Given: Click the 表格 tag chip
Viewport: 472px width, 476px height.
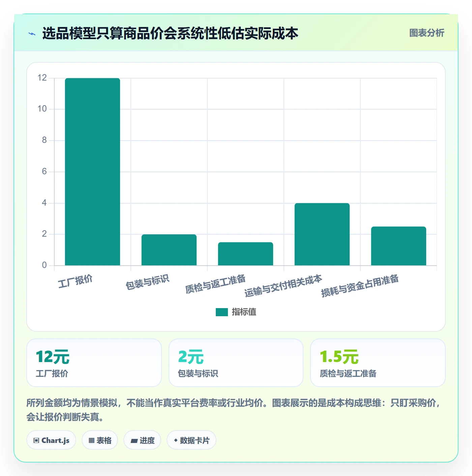Looking at the screenshot, I should tap(100, 440).
